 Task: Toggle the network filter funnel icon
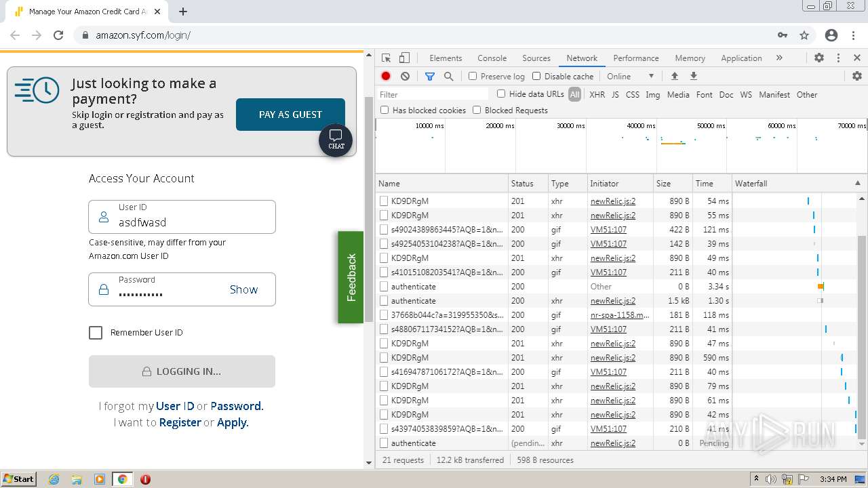(x=429, y=77)
